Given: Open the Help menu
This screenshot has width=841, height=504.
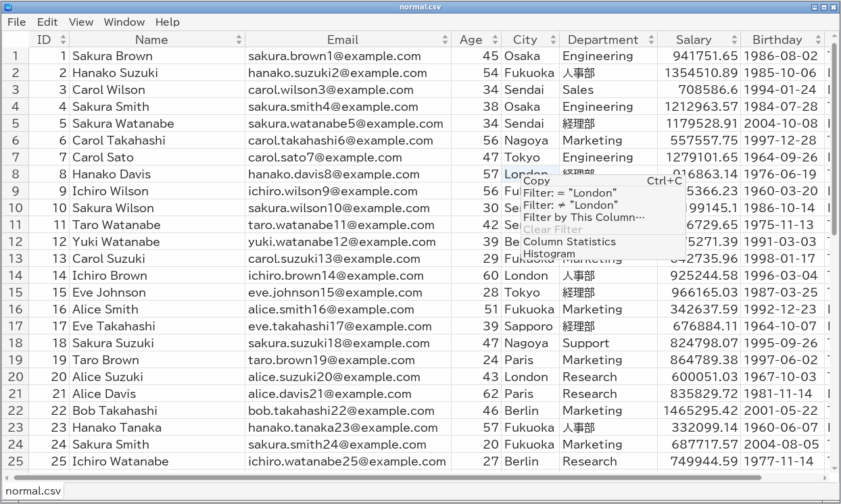Looking at the screenshot, I should pyautogui.click(x=168, y=22).
